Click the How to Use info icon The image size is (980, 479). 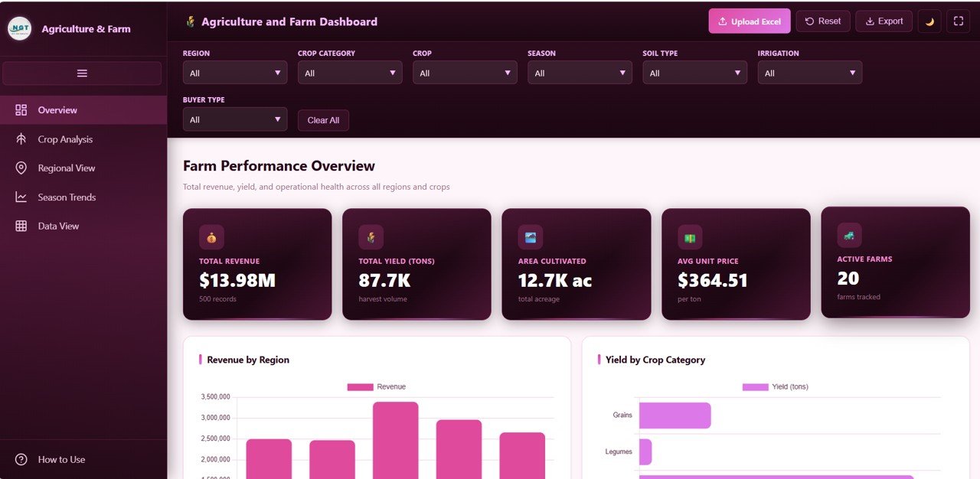point(21,459)
